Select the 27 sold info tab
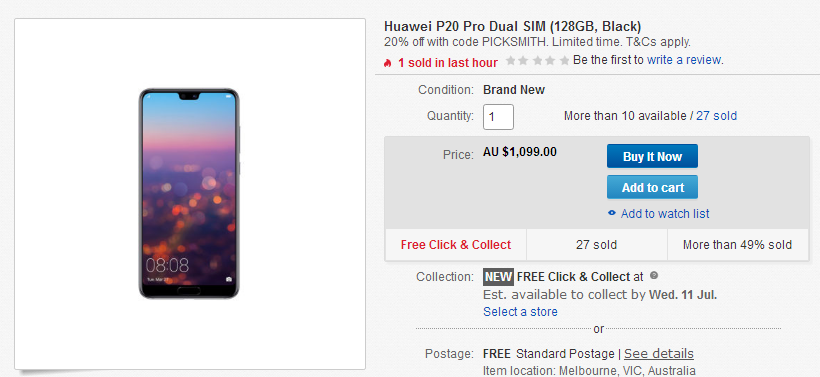820x377 pixels. 597,245
